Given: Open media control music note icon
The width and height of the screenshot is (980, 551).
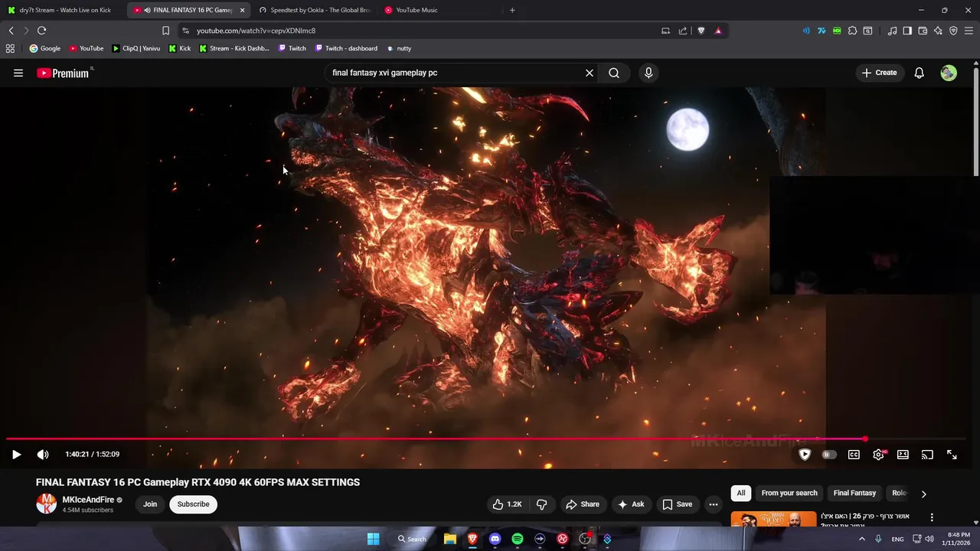Looking at the screenshot, I should 892,31.
